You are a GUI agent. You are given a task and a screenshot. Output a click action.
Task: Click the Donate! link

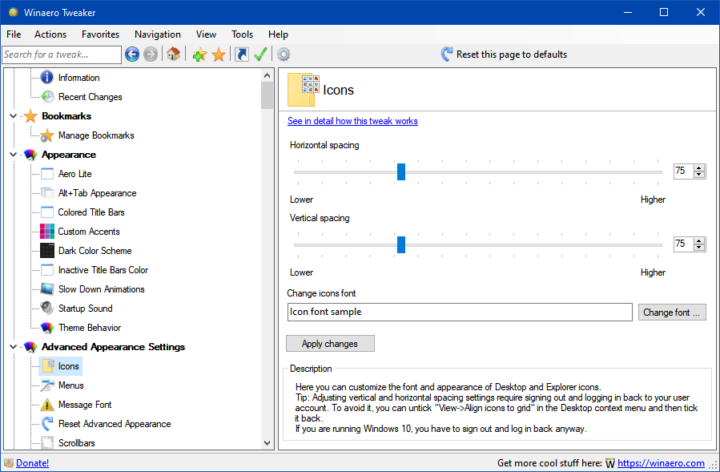pyautogui.click(x=32, y=463)
